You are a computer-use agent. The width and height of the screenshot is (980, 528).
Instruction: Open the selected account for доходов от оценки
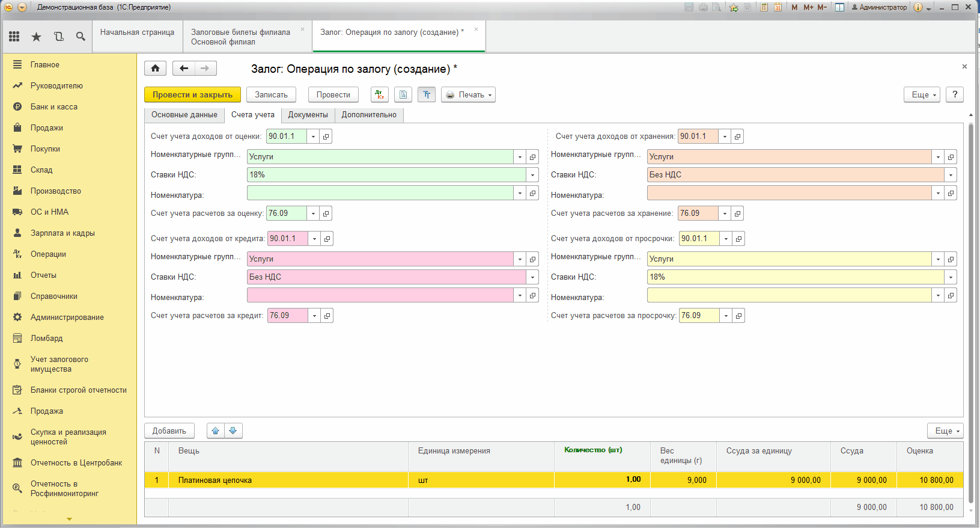(x=326, y=137)
